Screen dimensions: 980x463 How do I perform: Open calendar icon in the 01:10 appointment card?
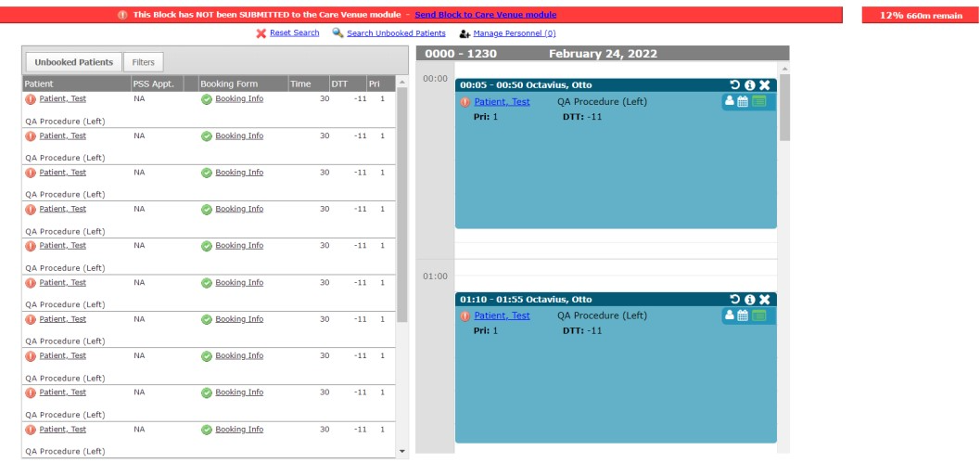[x=743, y=315]
